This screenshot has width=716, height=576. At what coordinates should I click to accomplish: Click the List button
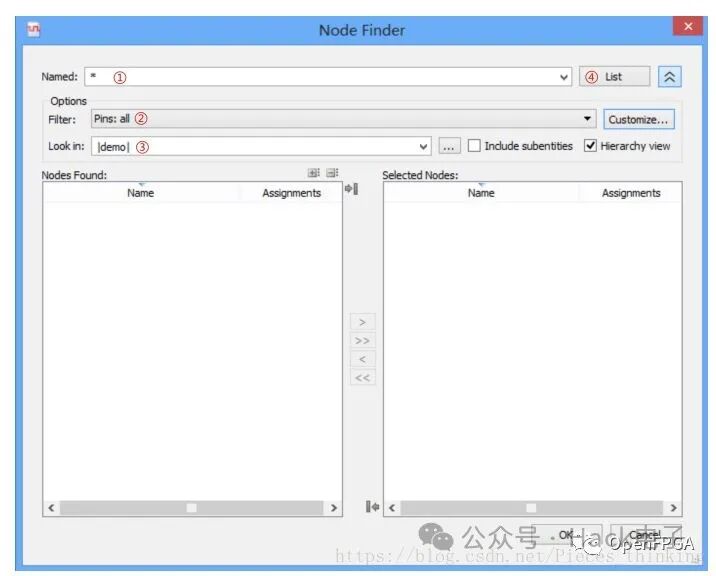(614, 77)
